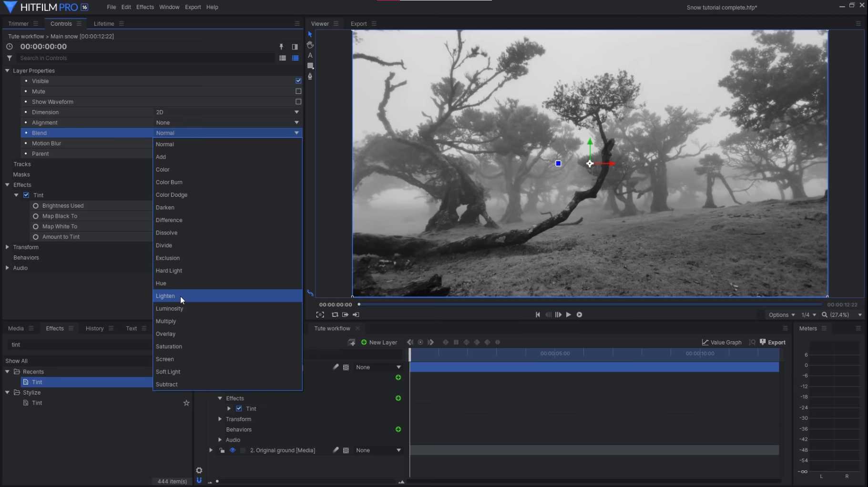Click the new composite shot icon left of New Layer

point(352,343)
